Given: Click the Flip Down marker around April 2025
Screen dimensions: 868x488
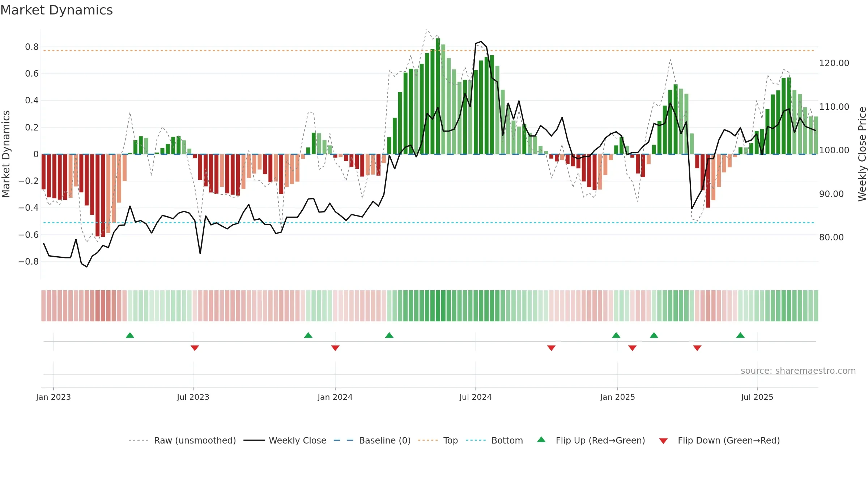Looking at the screenshot, I should pos(697,348).
